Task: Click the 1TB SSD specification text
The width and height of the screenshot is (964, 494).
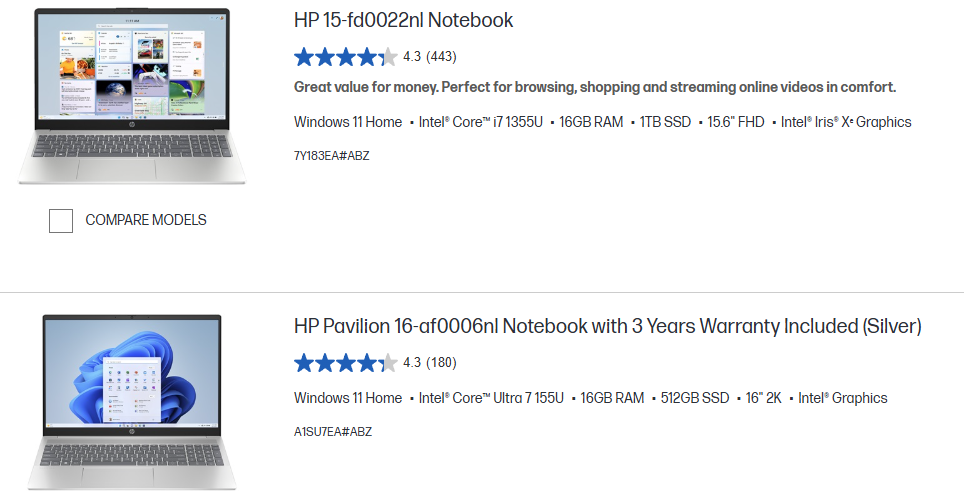Action: [665, 122]
